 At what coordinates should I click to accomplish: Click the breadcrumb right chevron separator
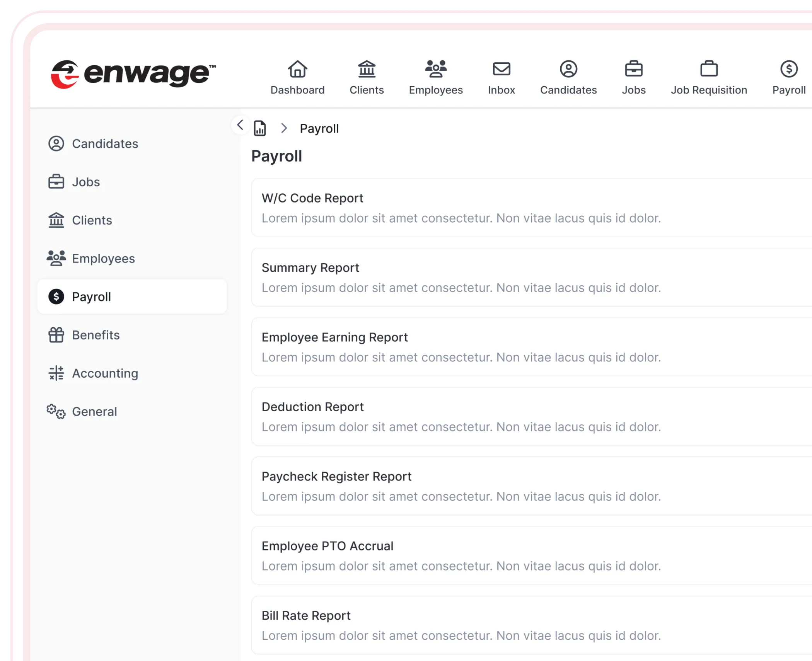coord(284,128)
